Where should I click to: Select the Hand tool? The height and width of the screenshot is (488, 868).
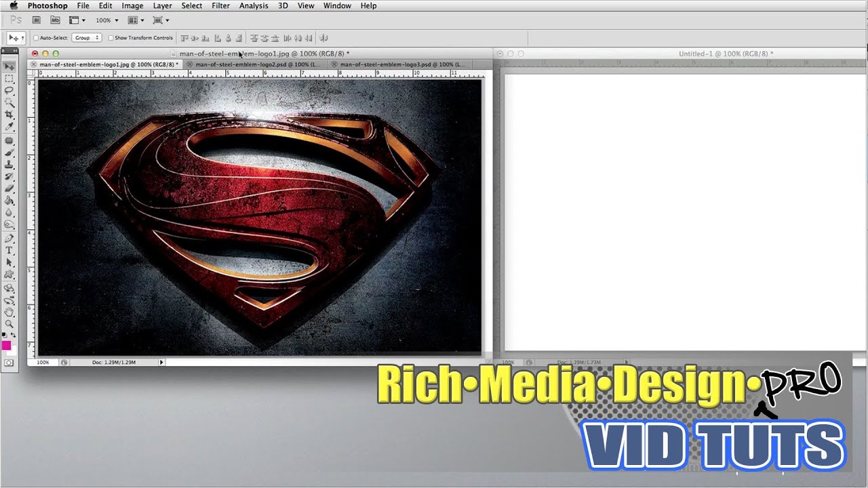point(9,312)
